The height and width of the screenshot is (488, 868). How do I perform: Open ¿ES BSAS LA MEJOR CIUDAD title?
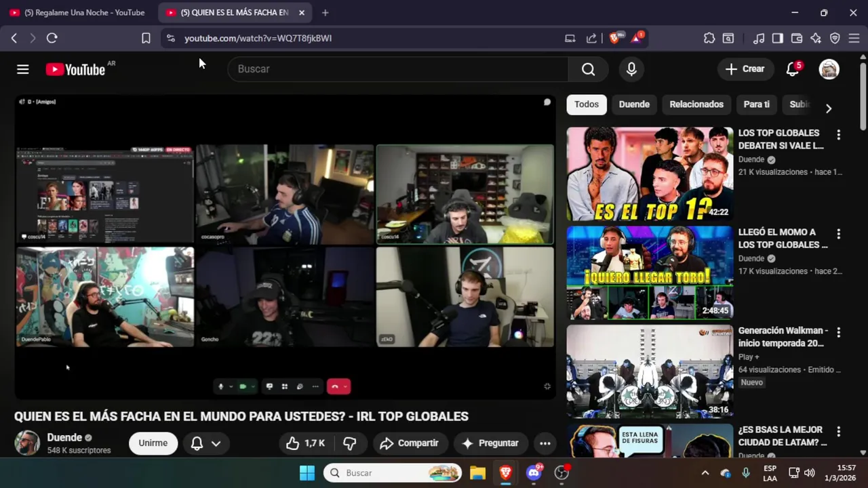click(783, 436)
